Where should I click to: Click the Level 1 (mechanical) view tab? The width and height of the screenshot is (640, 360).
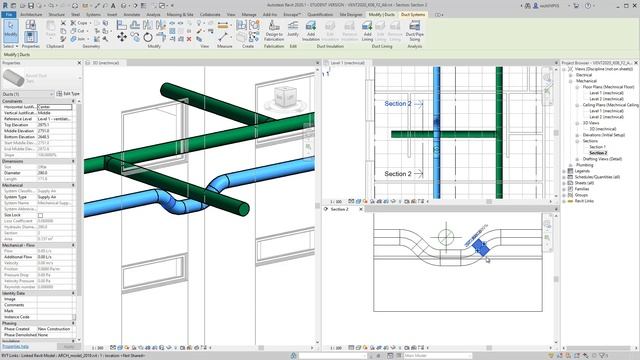coord(347,63)
